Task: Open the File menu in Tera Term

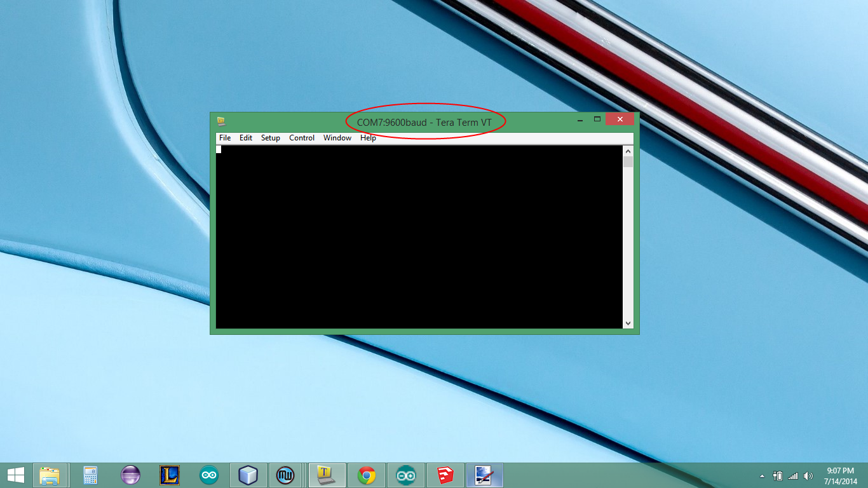Action: (x=225, y=138)
